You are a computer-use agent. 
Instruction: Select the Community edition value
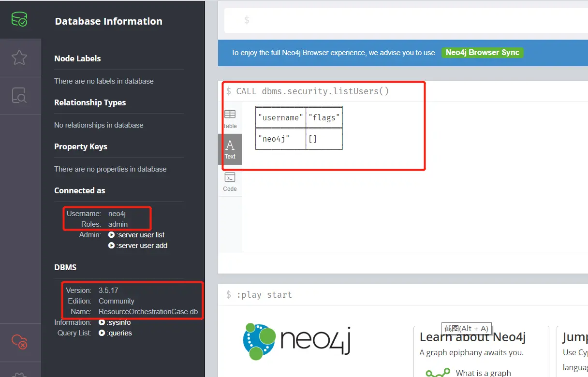click(x=117, y=301)
